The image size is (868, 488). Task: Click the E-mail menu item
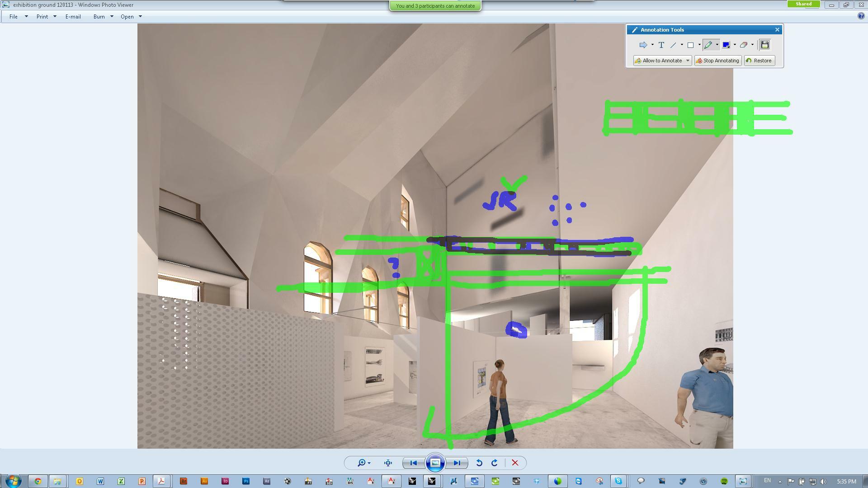pyautogui.click(x=73, y=17)
